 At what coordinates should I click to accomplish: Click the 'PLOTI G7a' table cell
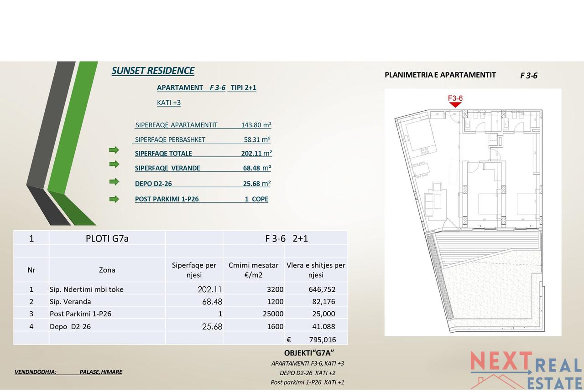[107, 238]
